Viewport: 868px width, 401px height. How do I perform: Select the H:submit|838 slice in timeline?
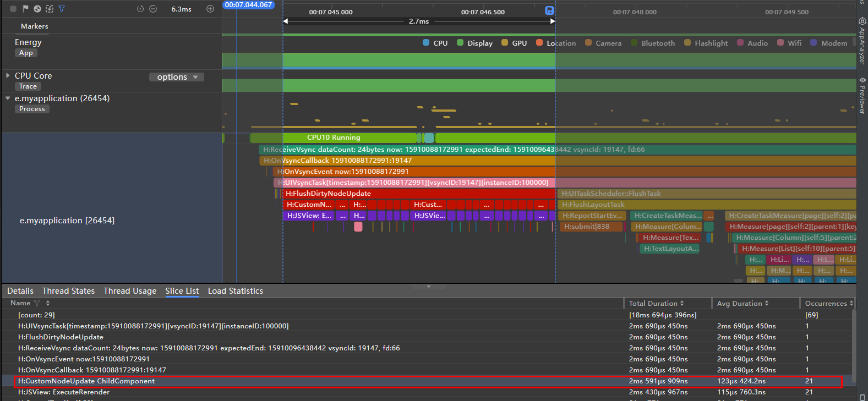pyautogui.click(x=591, y=227)
